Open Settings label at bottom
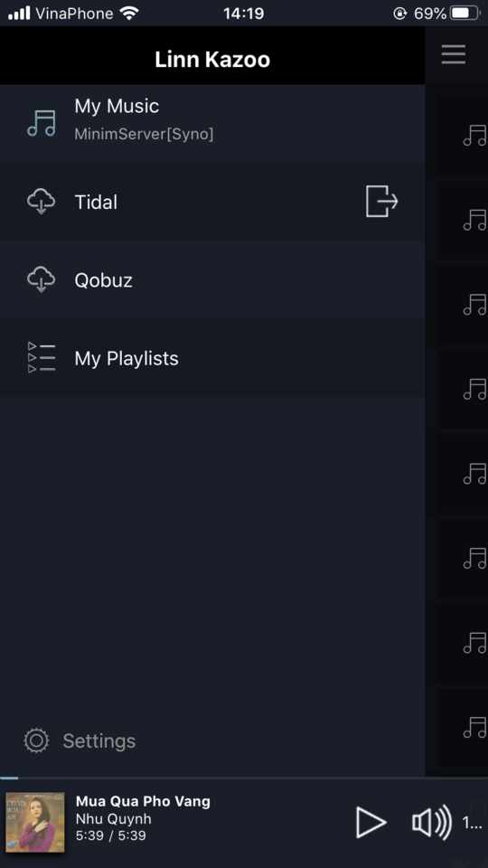Viewport: 488px width, 868px height. tap(99, 741)
